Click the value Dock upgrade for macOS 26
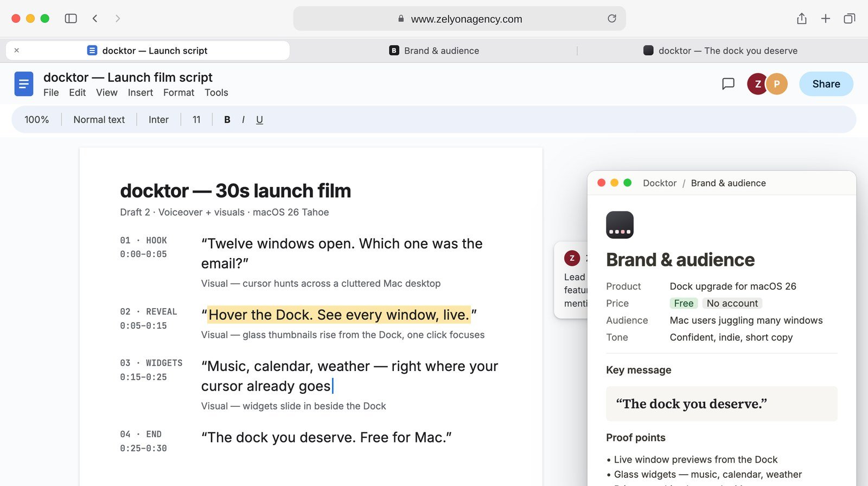 (x=733, y=286)
